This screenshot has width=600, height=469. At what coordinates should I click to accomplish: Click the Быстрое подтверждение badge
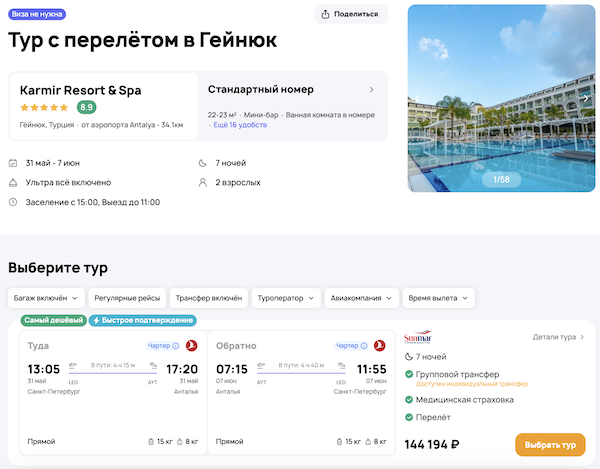coord(142,320)
